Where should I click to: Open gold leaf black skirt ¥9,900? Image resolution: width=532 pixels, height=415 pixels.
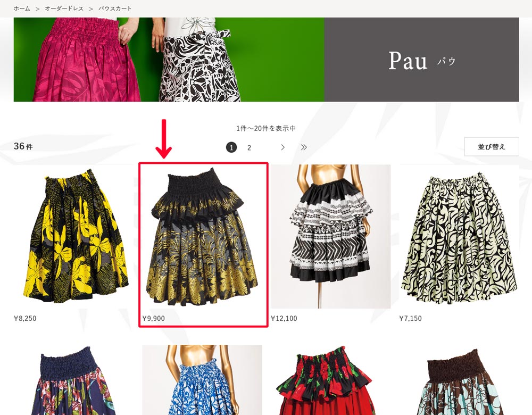(x=202, y=237)
